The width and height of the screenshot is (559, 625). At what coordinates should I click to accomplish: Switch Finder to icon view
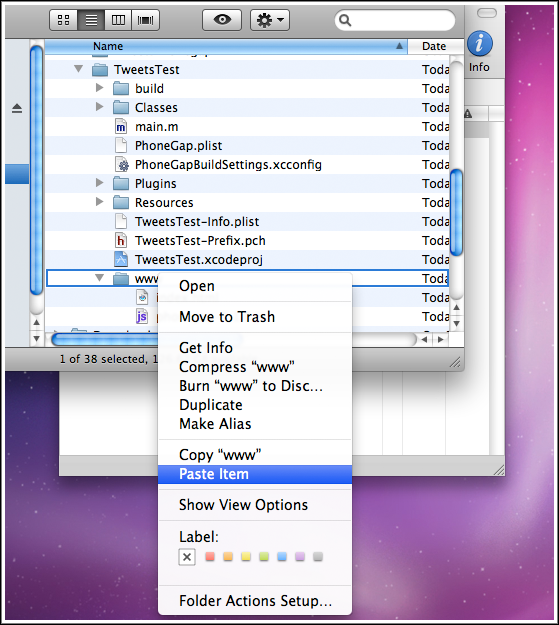(x=63, y=20)
